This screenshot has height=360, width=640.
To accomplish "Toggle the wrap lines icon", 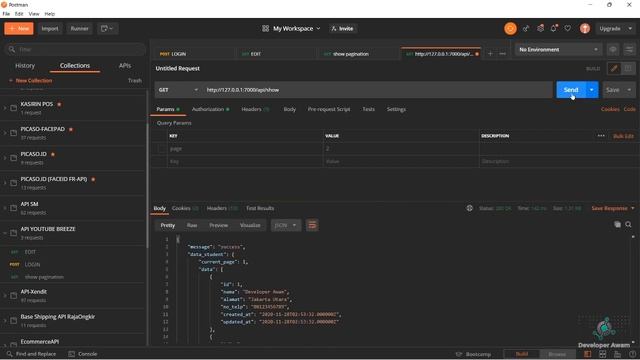I will coord(312,225).
